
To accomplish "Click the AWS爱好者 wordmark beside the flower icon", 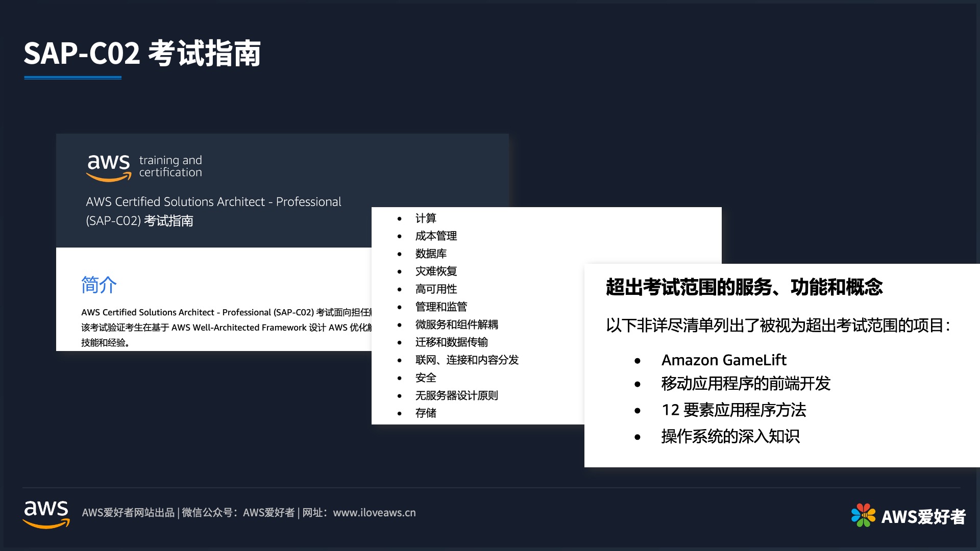I will 925,517.
